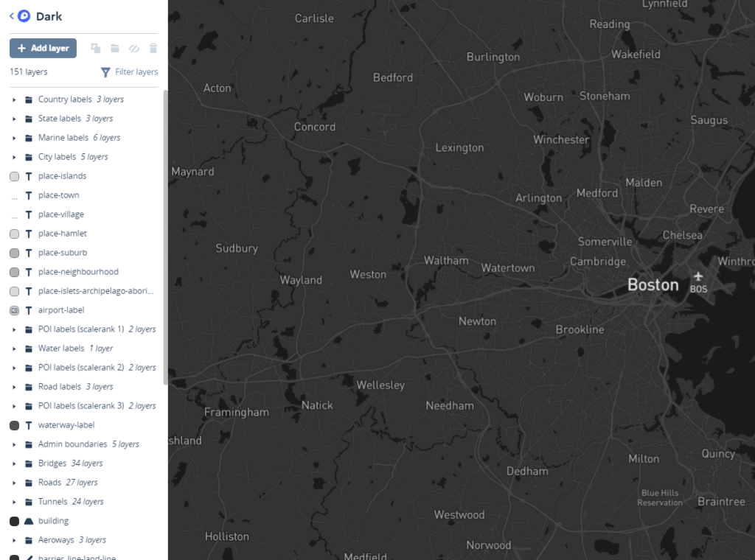Select the airport-label layer
Viewport: 755px width, 560px height.
point(61,310)
